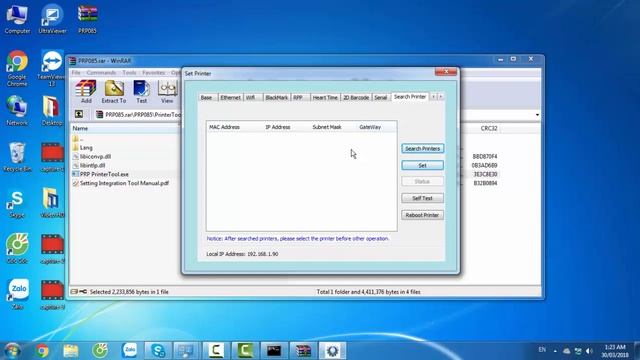Click the Self Test button
The image size is (640, 360).
422,198
